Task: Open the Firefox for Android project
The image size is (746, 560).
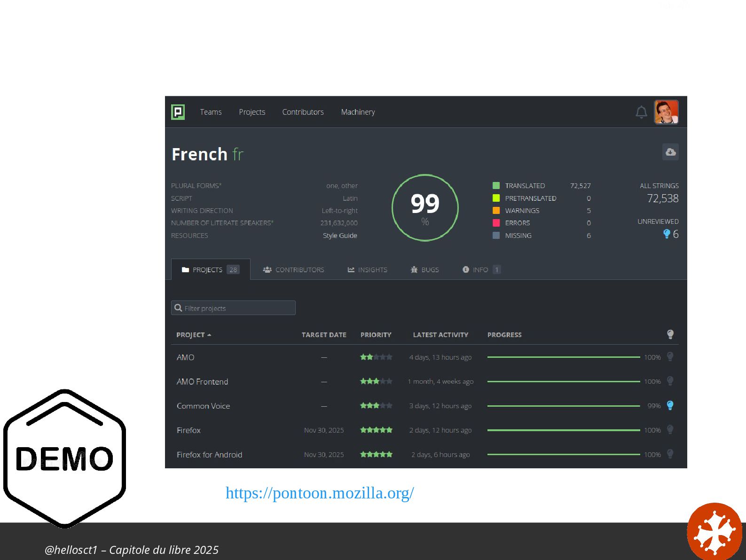Action: tap(209, 455)
